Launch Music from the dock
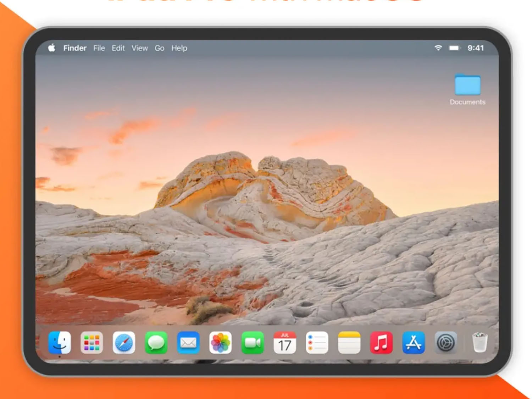Screen dimensions: 532x399 pyautogui.click(x=381, y=343)
